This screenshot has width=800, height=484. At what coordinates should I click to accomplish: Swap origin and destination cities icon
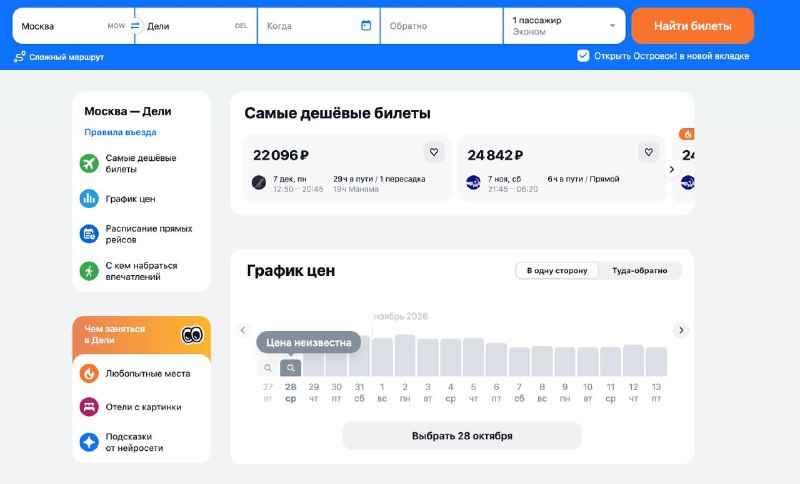click(x=135, y=26)
